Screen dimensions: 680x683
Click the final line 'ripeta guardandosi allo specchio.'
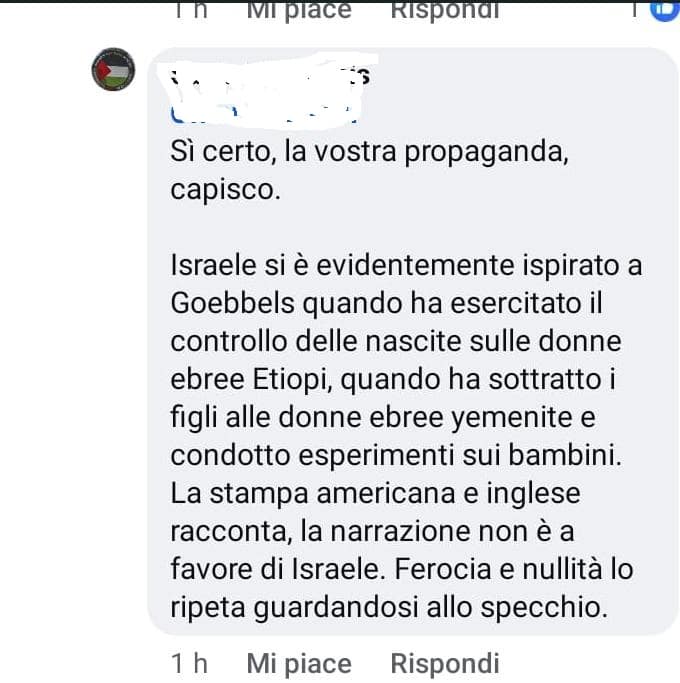click(389, 608)
